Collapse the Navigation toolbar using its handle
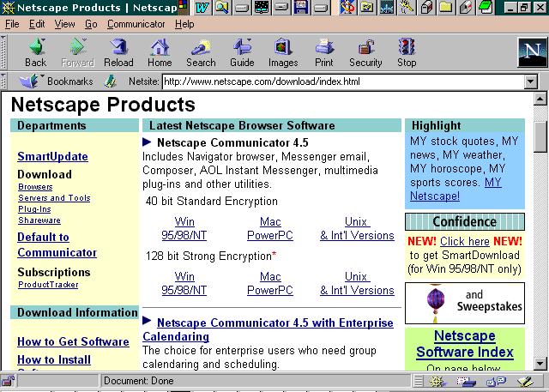This screenshot has height=392, width=549. 3,52
